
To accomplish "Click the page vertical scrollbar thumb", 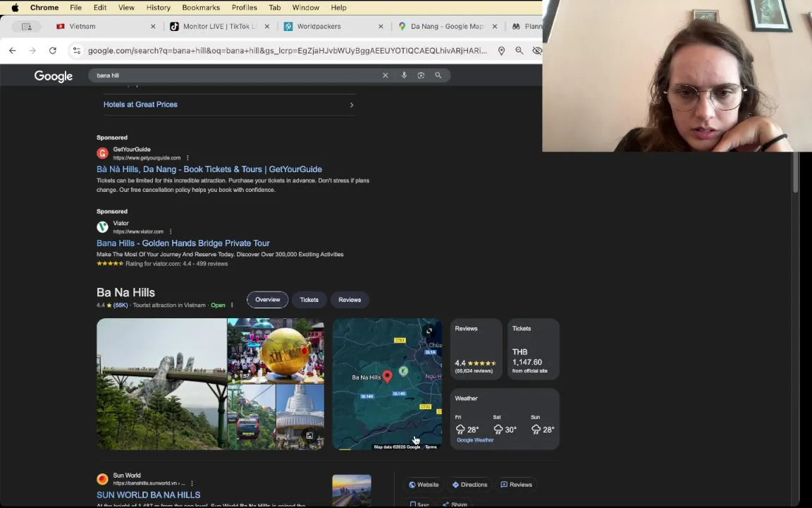I will coord(795,172).
